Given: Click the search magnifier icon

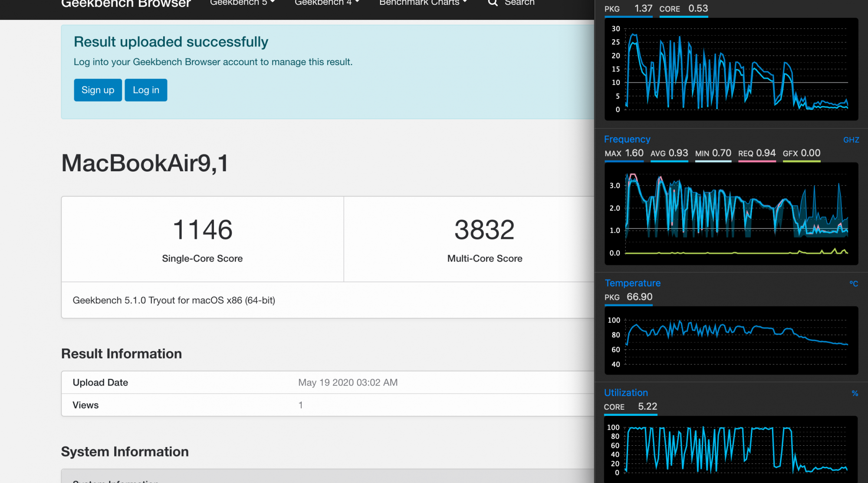Looking at the screenshot, I should pos(493,3).
